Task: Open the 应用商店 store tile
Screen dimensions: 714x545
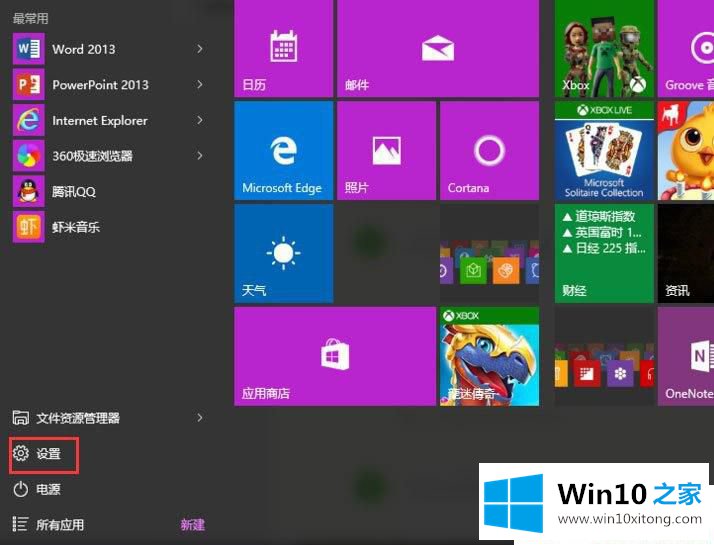Action: (335, 357)
